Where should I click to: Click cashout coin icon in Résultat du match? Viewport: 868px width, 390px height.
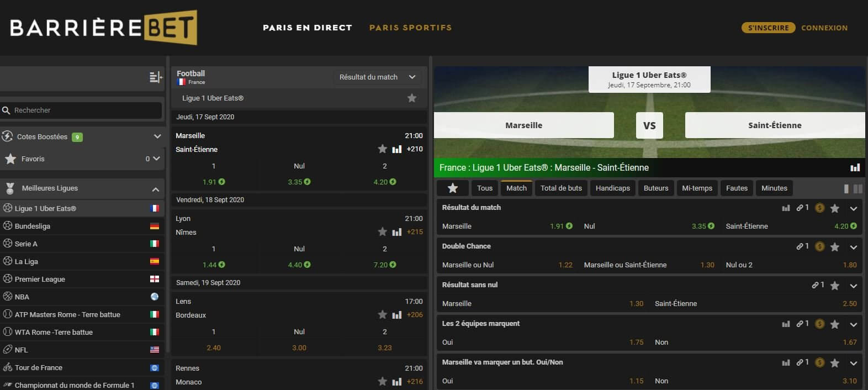tap(819, 208)
